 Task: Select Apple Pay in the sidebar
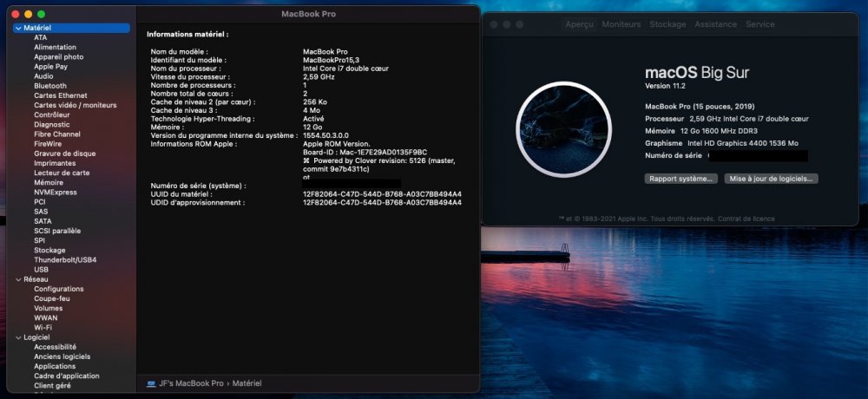pyautogui.click(x=50, y=67)
